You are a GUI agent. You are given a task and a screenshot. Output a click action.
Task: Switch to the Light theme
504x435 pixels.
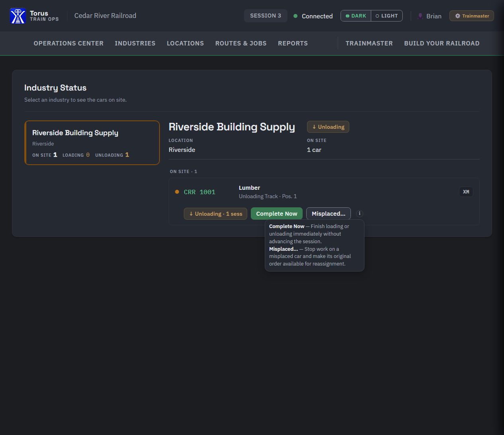387,16
